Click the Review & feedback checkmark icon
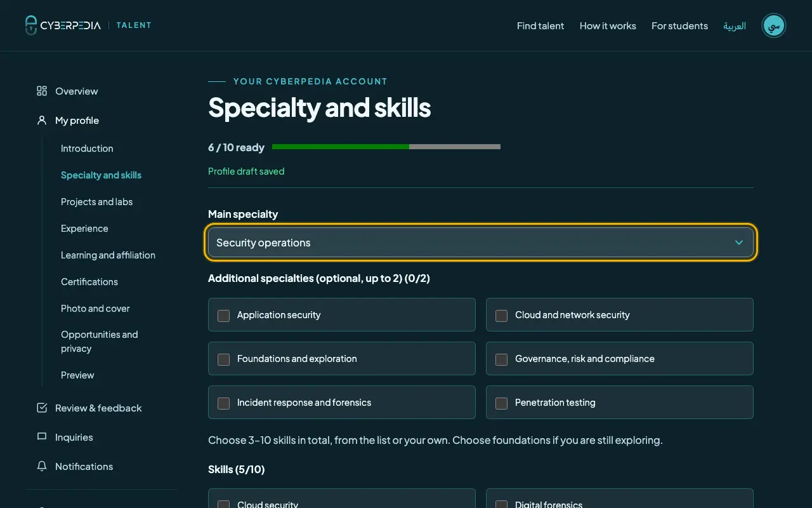Screen dimensions: 812x508 pyautogui.click(x=42, y=408)
